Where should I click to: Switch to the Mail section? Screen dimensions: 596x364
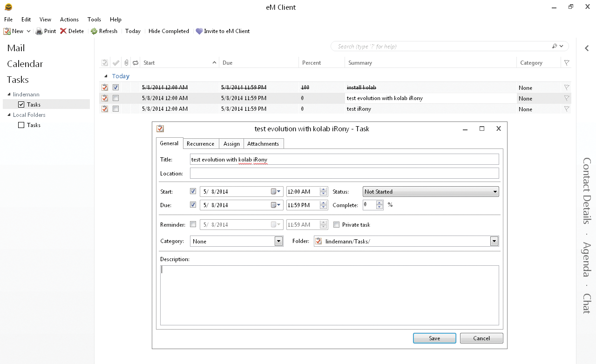[x=16, y=48]
